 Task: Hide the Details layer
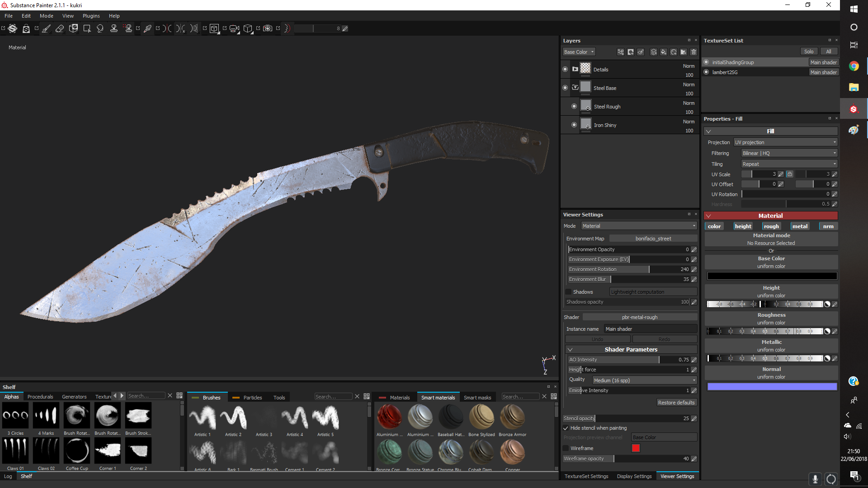click(565, 69)
